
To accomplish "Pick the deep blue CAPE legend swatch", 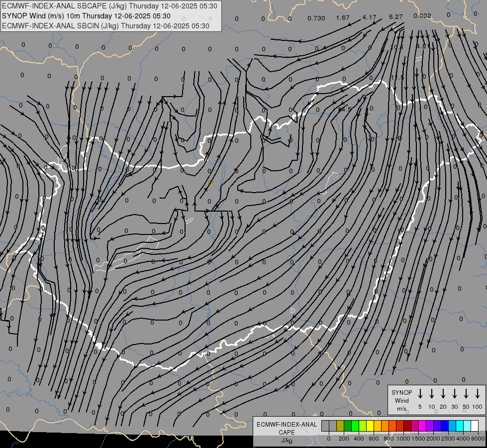I will 444,426.
